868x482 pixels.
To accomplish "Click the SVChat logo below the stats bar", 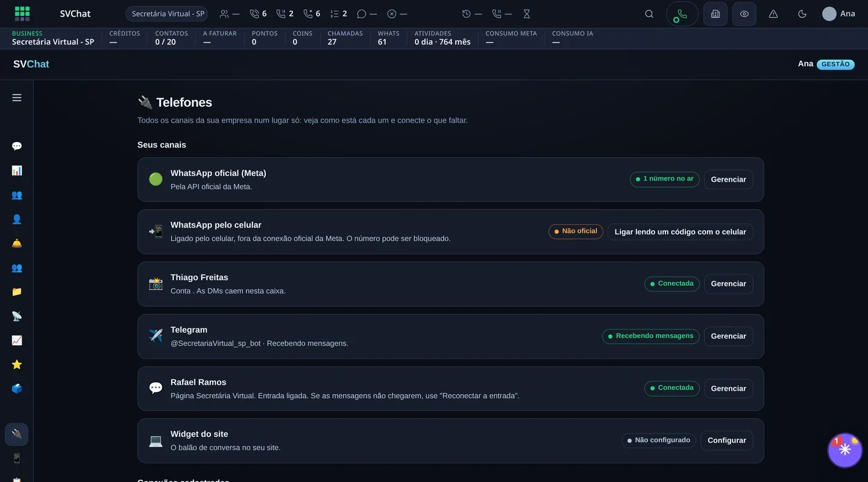I will [x=31, y=64].
